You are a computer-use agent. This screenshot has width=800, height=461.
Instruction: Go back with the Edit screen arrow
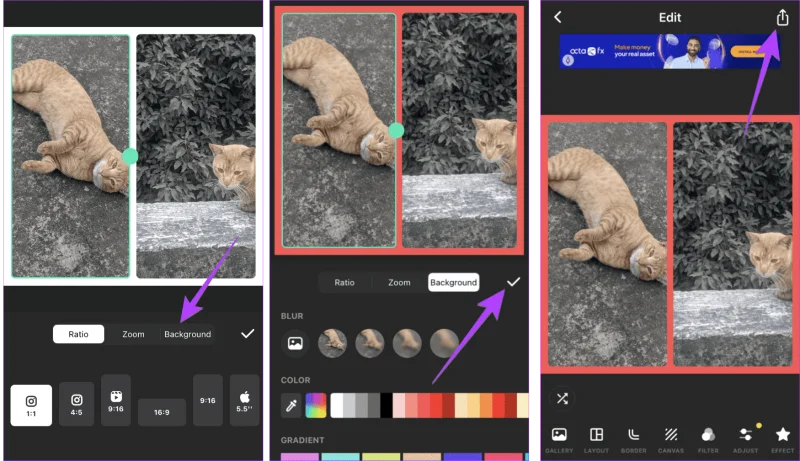(x=558, y=17)
